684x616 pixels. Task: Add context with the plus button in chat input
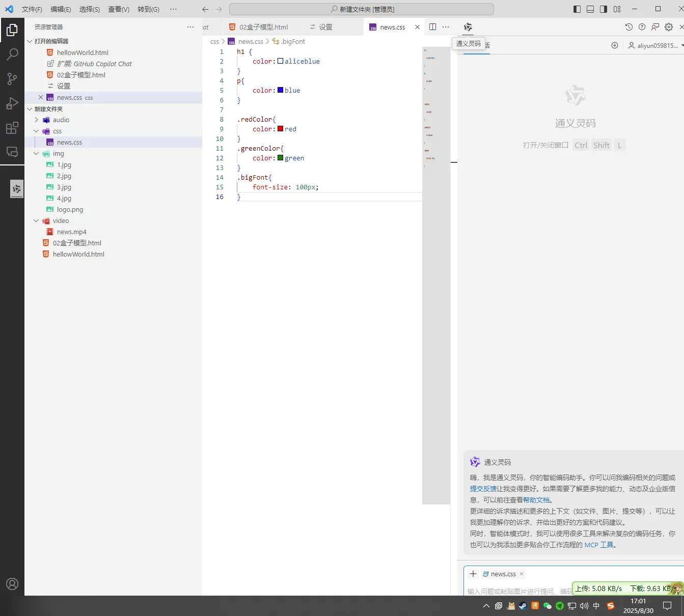(x=473, y=574)
